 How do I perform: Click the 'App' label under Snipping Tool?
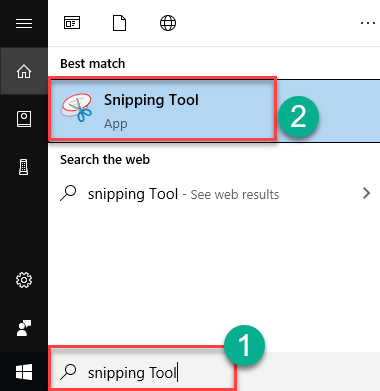[116, 124]
